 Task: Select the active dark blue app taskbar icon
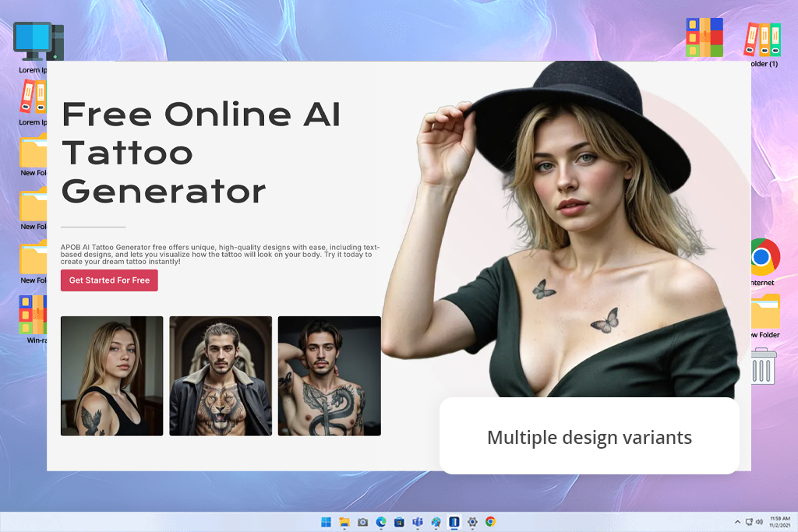point(454,522)
